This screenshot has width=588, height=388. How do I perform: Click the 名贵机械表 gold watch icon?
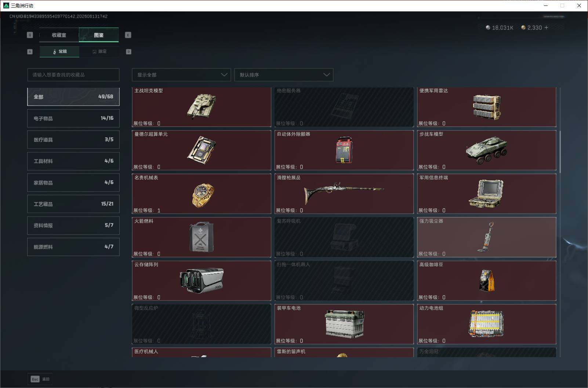pyautogui.click(x=203, y=195)
